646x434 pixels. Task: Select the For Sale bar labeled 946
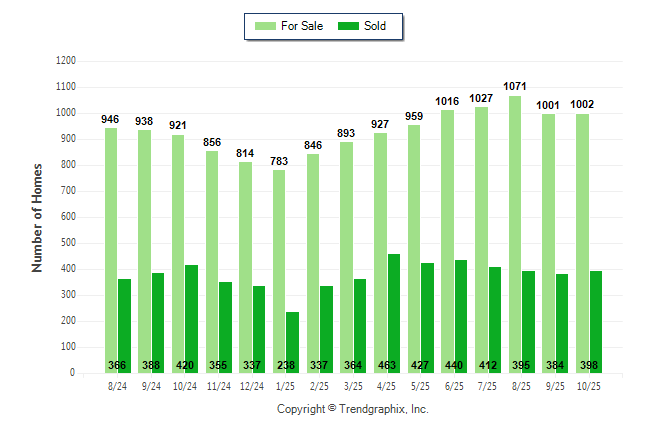pos(110,250)
